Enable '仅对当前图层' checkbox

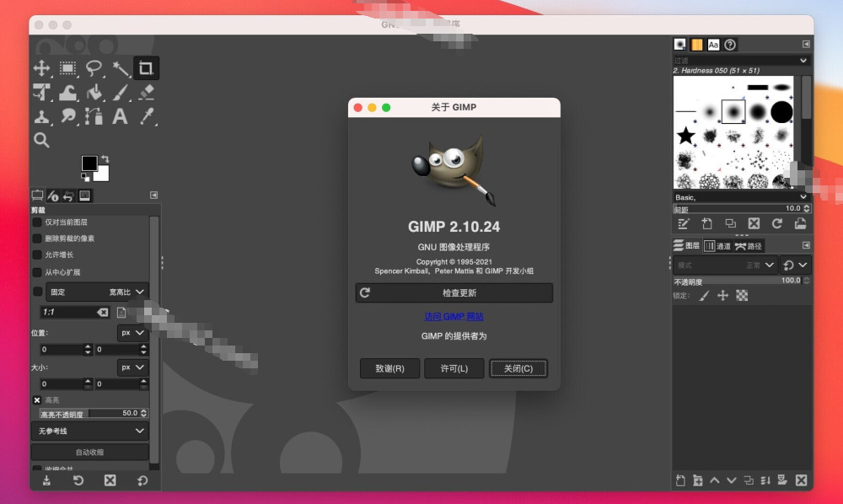click(37, 223)
